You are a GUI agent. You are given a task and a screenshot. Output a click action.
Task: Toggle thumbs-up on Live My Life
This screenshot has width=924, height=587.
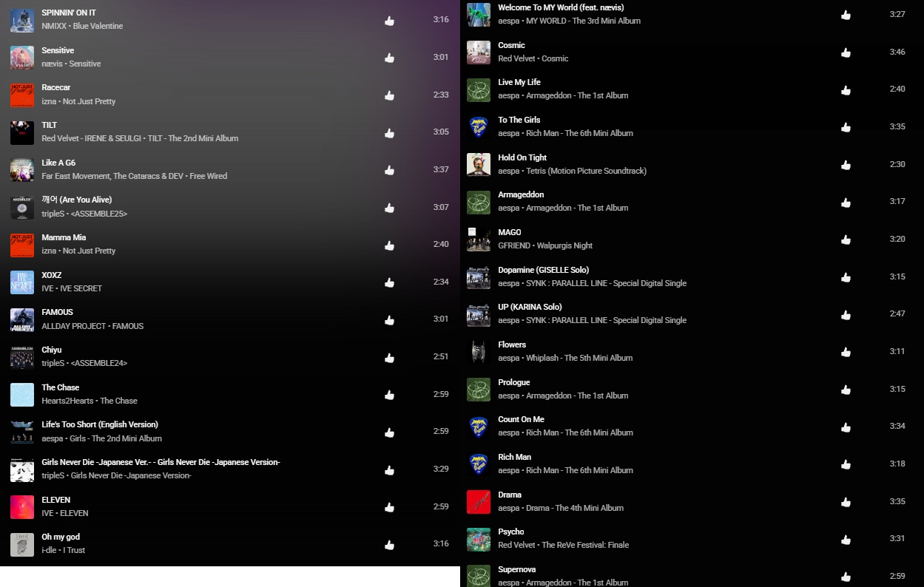(x=846, y=90)
